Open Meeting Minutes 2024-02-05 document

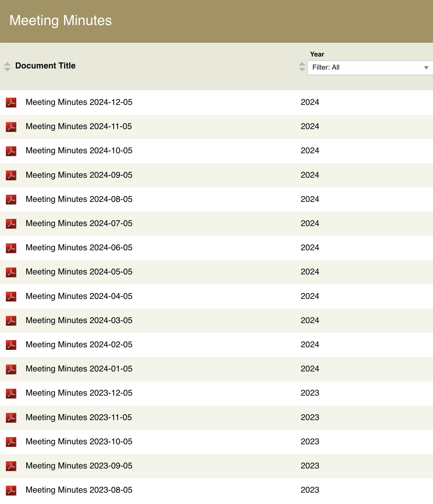point(79,345)
